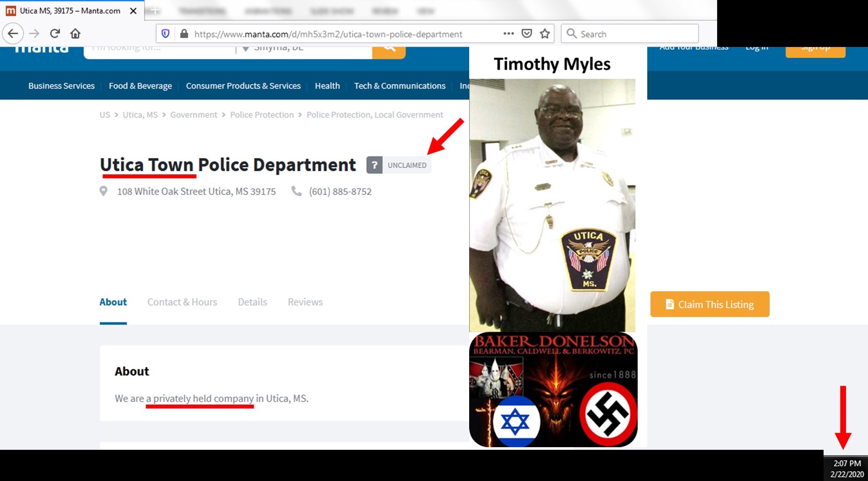Open the browser home page
This screenshot has width=868, height=481.
point(75,33)
